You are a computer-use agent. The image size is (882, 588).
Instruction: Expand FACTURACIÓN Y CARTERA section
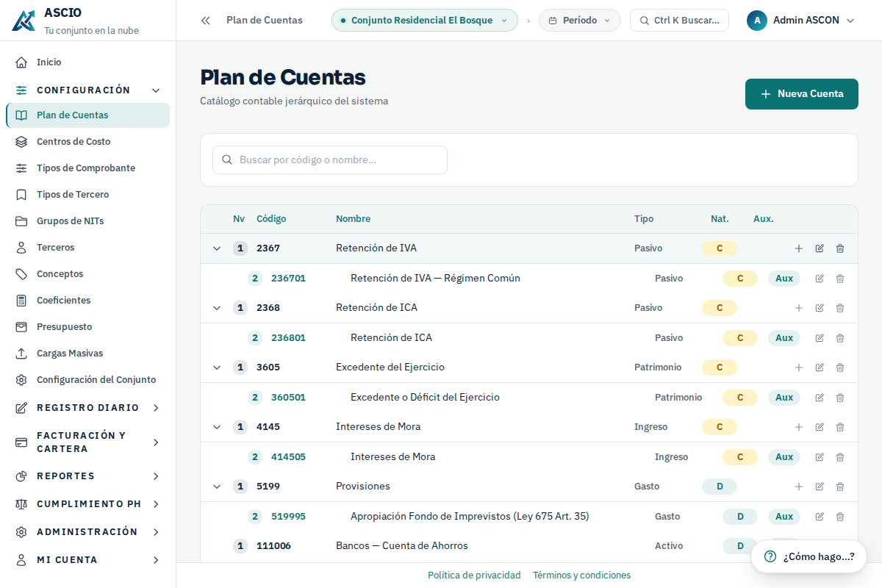(x=88, y=442)
